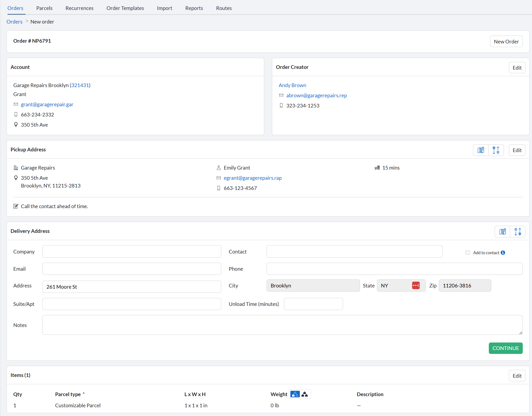Open account number 321431 link
This screenshot has height=416, width=532.
tap(80, 85)
